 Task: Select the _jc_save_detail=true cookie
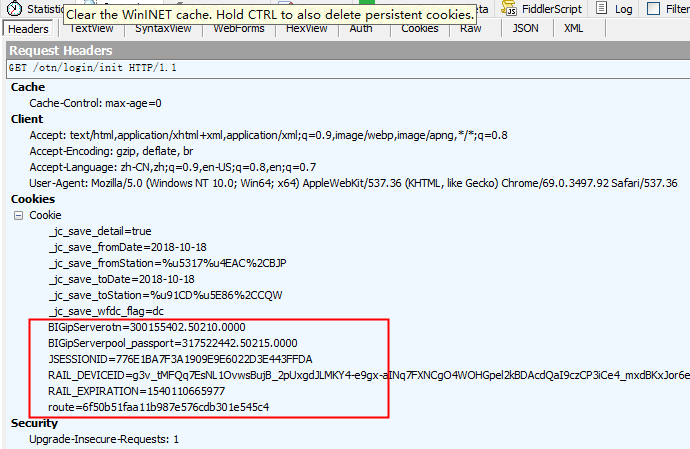pyautogui.click(x=100, y=232)
